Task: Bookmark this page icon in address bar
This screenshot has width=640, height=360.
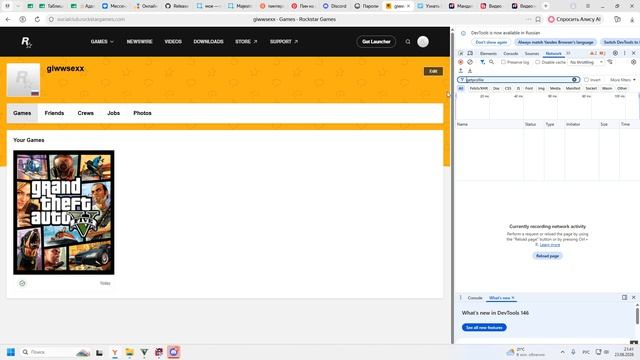Action: pos(538,19)
